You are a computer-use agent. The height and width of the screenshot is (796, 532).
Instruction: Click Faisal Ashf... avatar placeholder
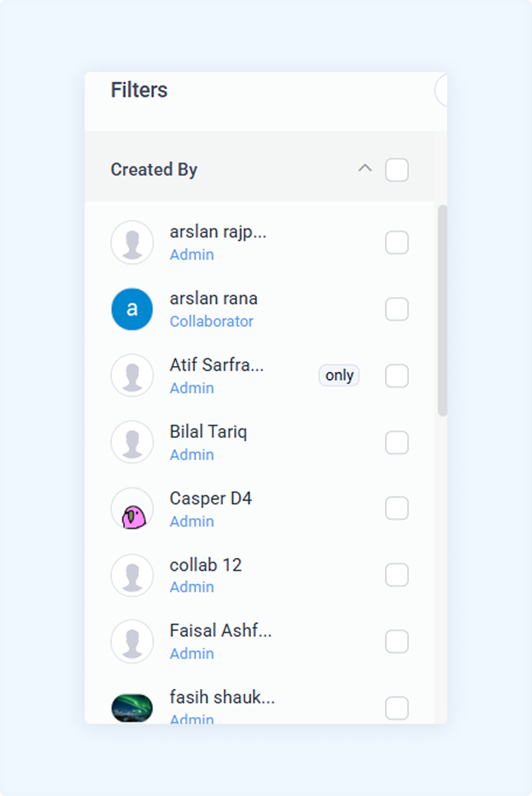click(x=132, y=641)
